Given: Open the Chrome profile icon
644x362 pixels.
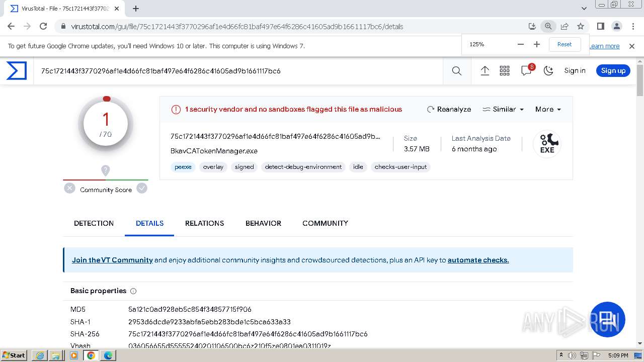Looking at the screenshot, I should 617,26.
